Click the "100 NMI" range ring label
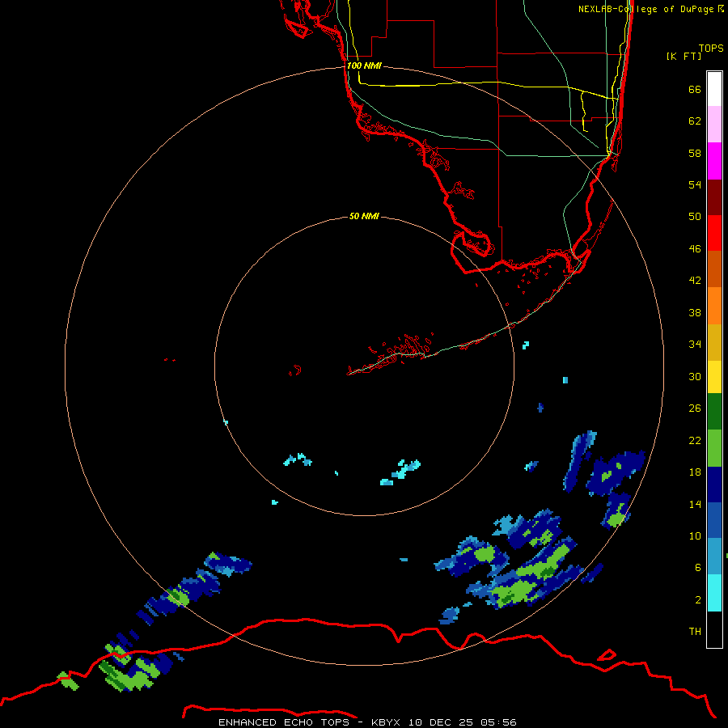The width and height of the screenshot is (728, 728). [364, 66]
